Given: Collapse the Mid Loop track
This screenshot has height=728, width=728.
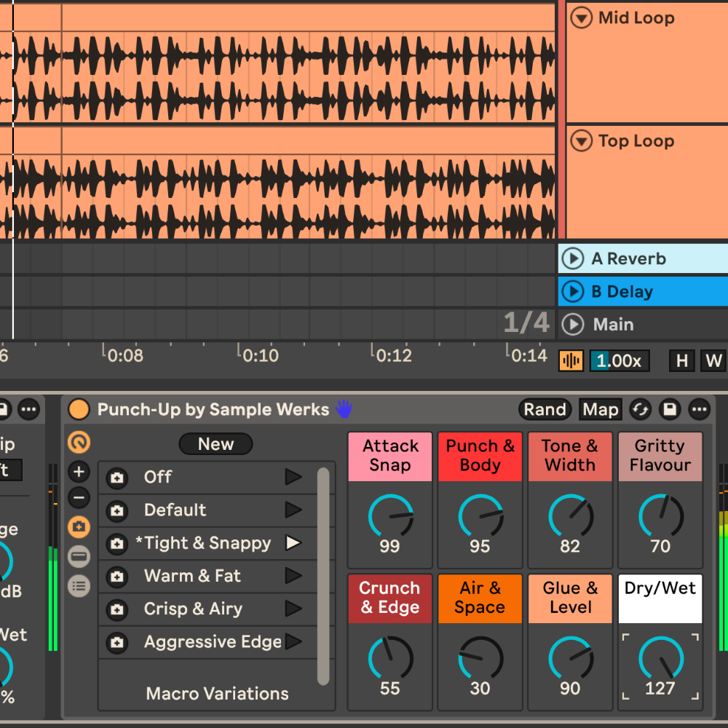Looking at the screenshot, I should pos(581,18).
